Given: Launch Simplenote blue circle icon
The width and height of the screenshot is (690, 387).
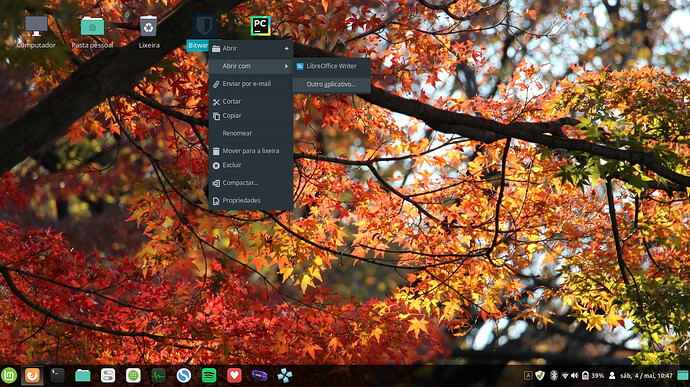Looking at the screenshot, I should [x=184, y=376].
